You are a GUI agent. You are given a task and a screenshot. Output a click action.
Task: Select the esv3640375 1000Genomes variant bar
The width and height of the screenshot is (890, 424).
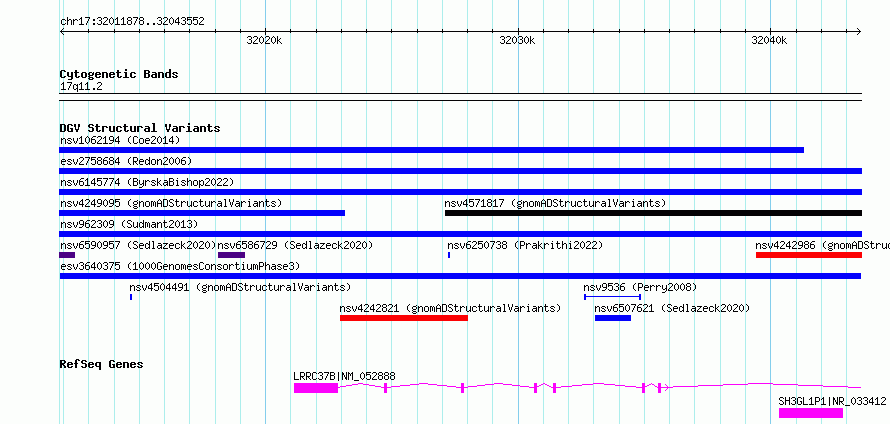coord(460,276)
